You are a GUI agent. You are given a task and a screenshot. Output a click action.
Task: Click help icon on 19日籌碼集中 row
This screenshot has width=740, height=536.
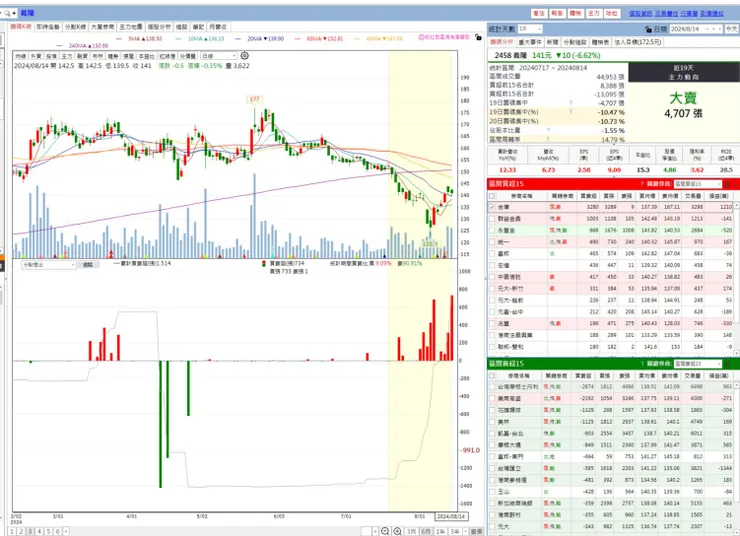pos(571,102)
